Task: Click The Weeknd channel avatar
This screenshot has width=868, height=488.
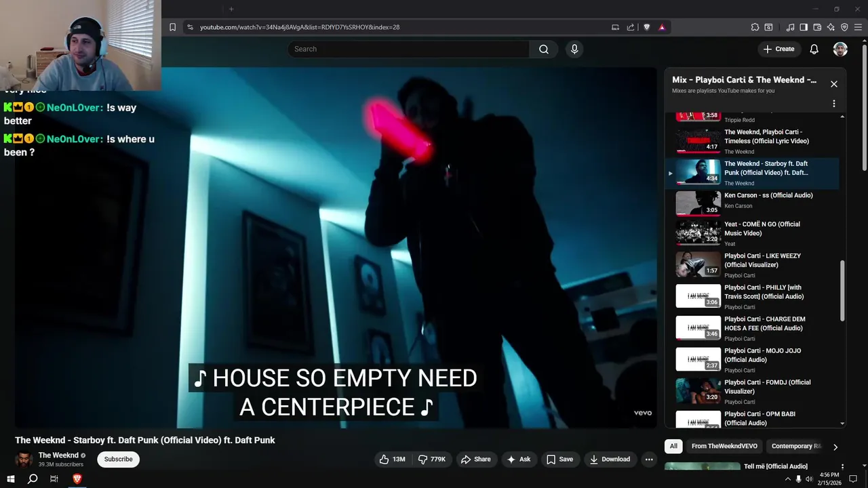Action: click(x=24, y=459)
